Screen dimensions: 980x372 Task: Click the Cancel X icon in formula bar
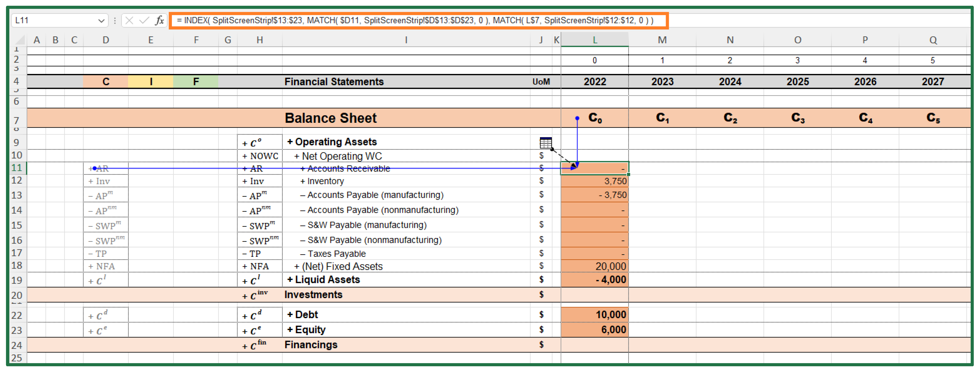point(129,21)
